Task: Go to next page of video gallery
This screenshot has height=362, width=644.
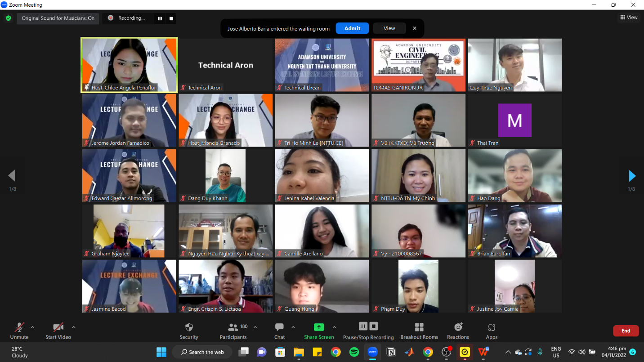Action: coord(632,175)
